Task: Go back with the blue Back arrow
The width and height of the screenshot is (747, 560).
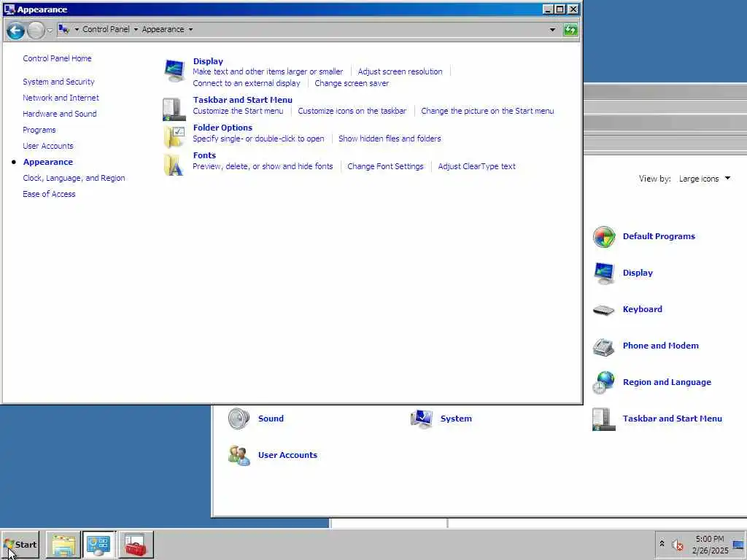Action: pos(16,31)
